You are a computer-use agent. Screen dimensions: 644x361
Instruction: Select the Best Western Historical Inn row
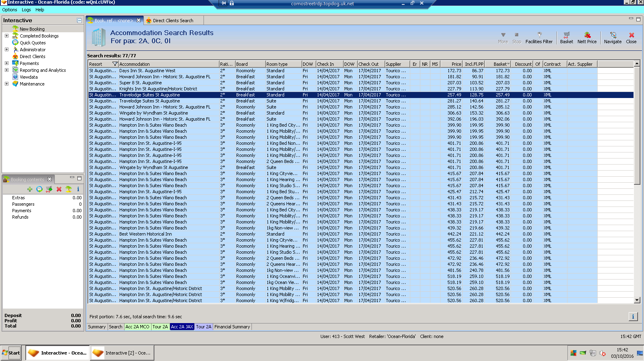click(x=361, y=234)
